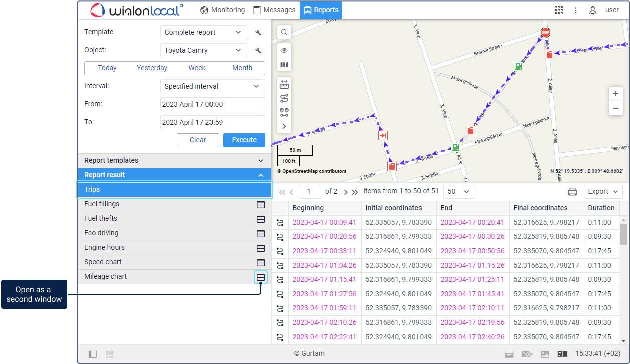Select the Reports tab
The width and height of the screenshot is (630, 364).
321,10
